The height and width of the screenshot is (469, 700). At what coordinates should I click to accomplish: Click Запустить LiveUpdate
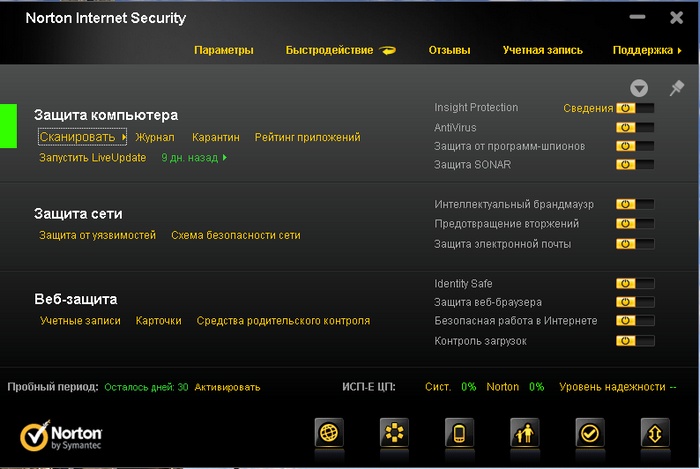[92, 158]
